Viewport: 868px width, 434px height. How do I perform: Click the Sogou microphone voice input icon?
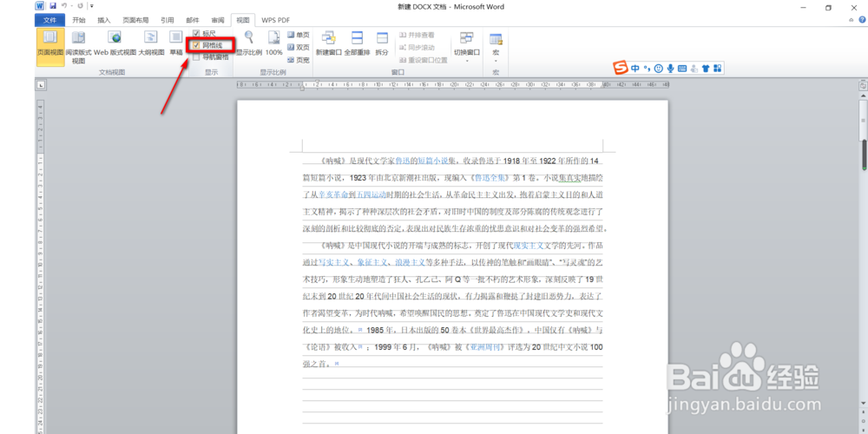(x=670, y=68)
